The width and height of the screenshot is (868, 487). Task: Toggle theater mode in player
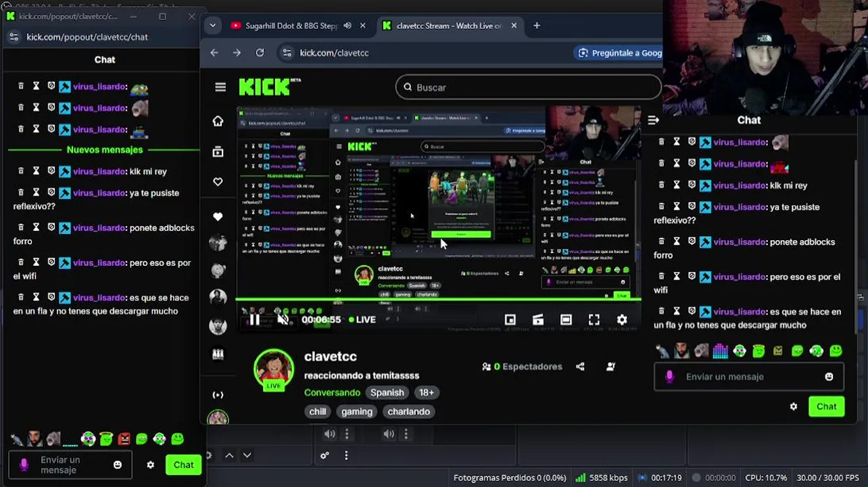[566, 320]
